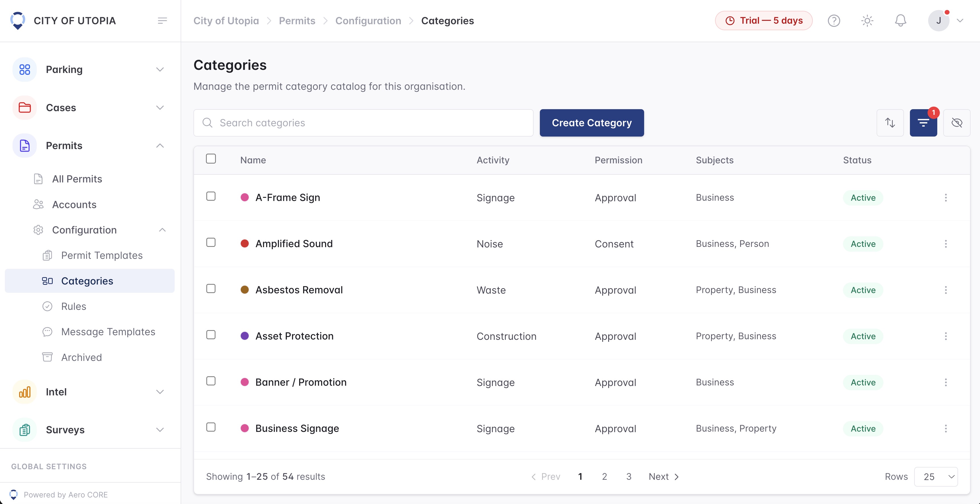The width and height of the screenshot is (980, 504).
Task: Open row actions for Asbestos Removal
Action: click(946, 290)
